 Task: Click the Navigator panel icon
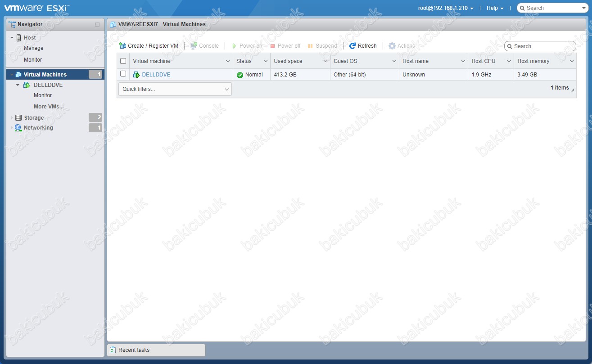[12, 24]
